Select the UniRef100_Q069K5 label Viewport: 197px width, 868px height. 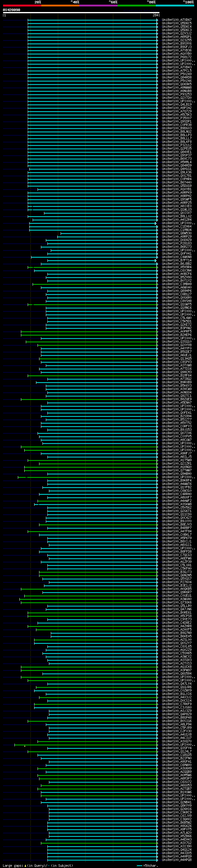click(x=176, y=84)
